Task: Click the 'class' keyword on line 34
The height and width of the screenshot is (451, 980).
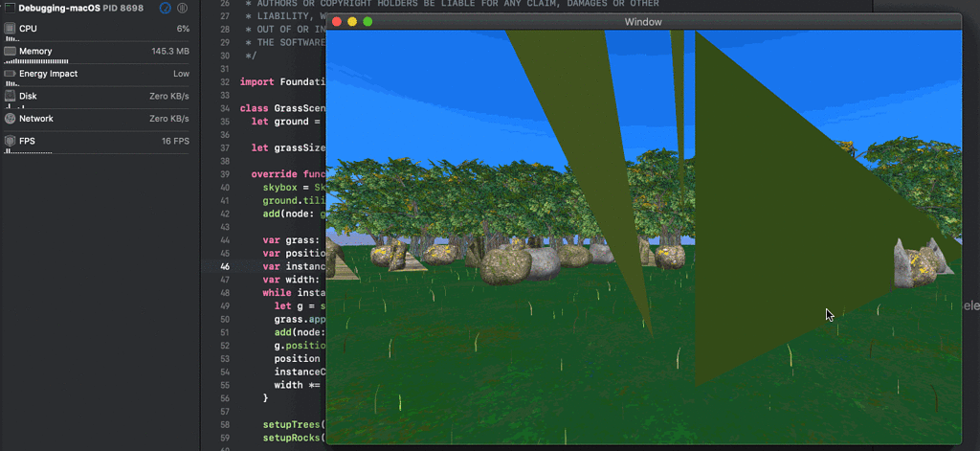Action: point(255,108)
